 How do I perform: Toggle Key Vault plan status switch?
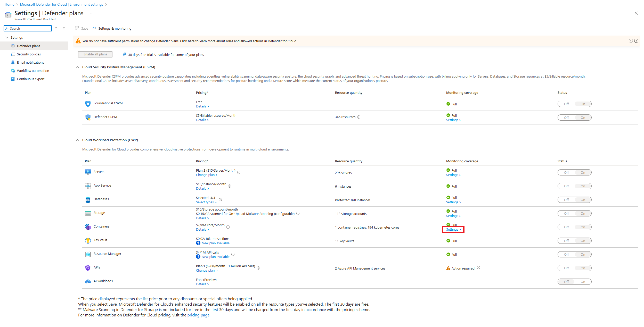click(574, 241)
